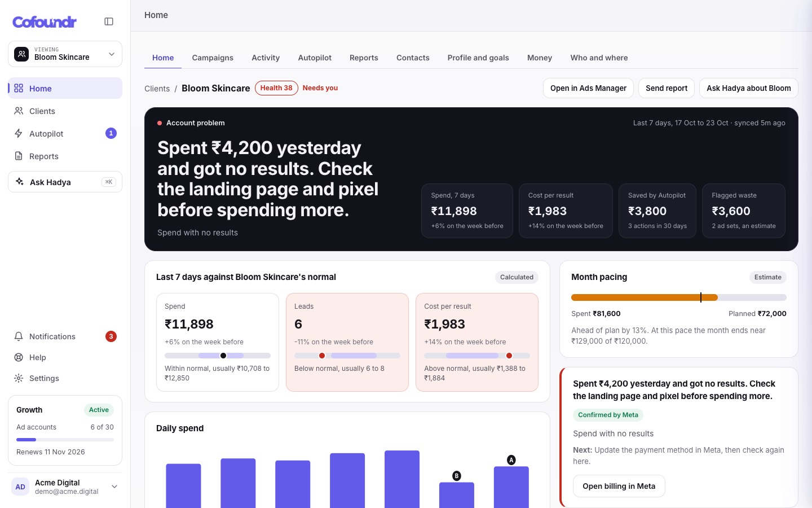The image size is (812, 508).
Task: Click the Cofoundr logo
Action: tap(45, 22)
